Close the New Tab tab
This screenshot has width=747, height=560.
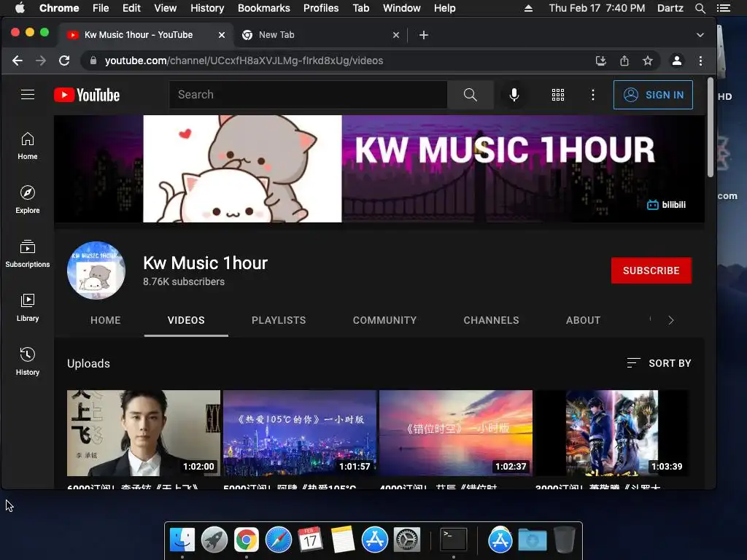tap(396, 35)
